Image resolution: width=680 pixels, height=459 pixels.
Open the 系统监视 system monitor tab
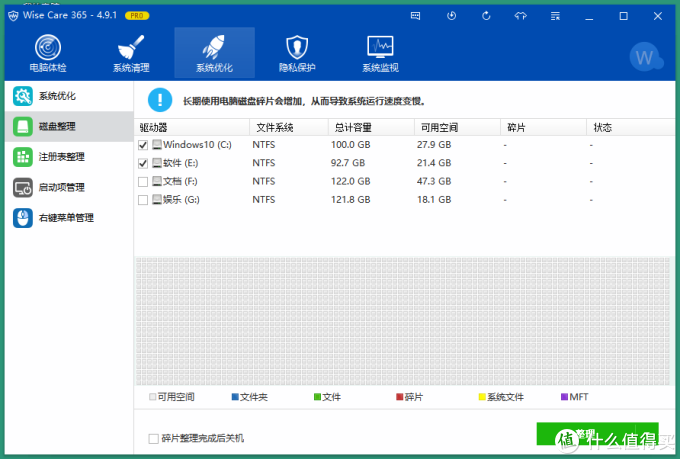pyautogui.click(x=380, y=53)
